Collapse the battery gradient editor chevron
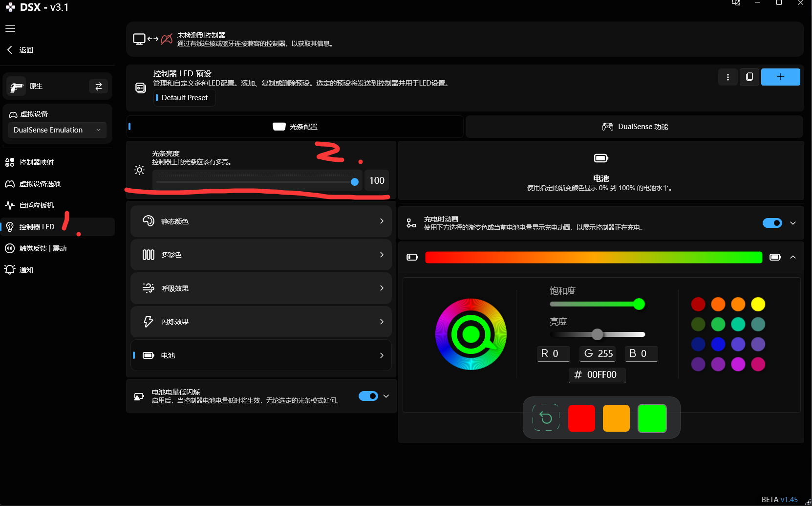 coord(793,257)
